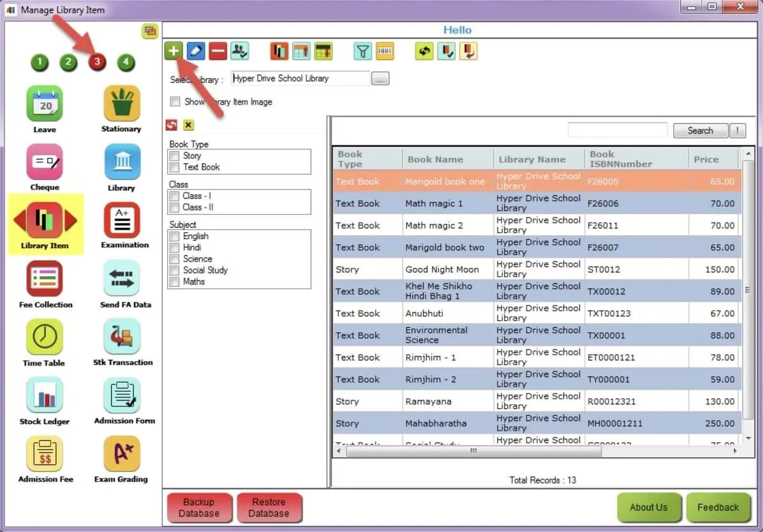This screenshot has height=532, width=763.
Task: Open the About Us button
Action: click(649, 507)
